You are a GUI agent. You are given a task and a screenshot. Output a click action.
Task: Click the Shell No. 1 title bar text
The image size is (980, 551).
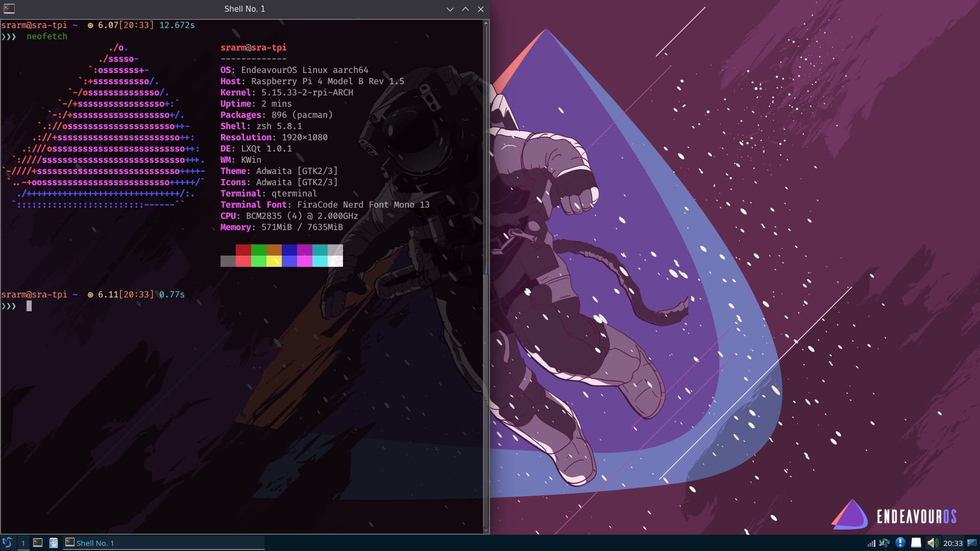pyautogui.click(x=244, y=9)
